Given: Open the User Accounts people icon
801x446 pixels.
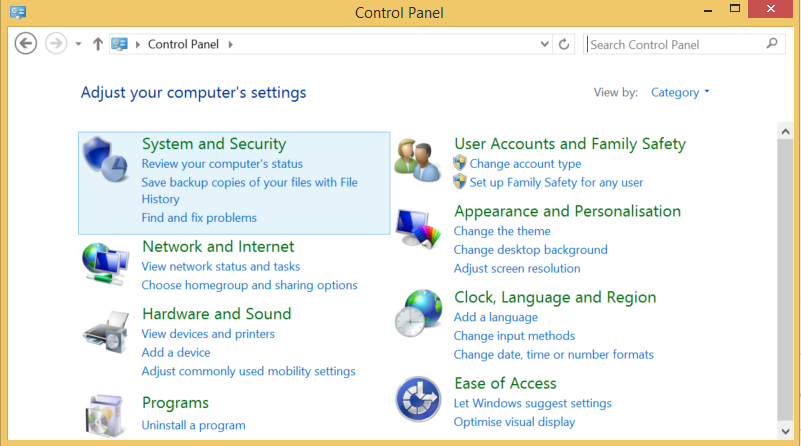Looking at the screenshot, I should (417, 160).
